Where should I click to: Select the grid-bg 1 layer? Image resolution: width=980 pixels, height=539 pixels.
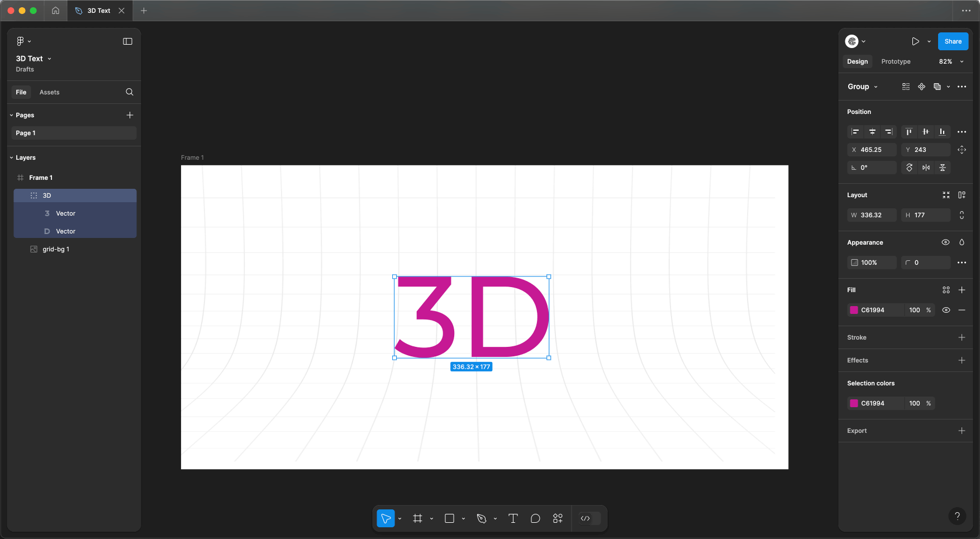[x=56, y=249]
